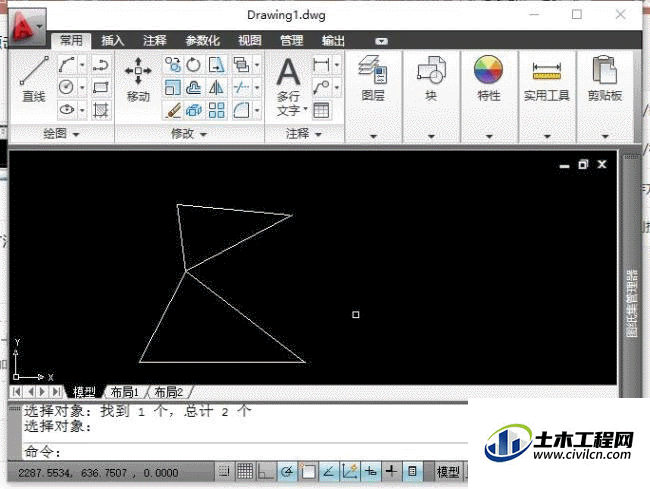Switch to the 输出 ribbon tab
This screenshot has height=489, width=650.
tap(333, 40)
